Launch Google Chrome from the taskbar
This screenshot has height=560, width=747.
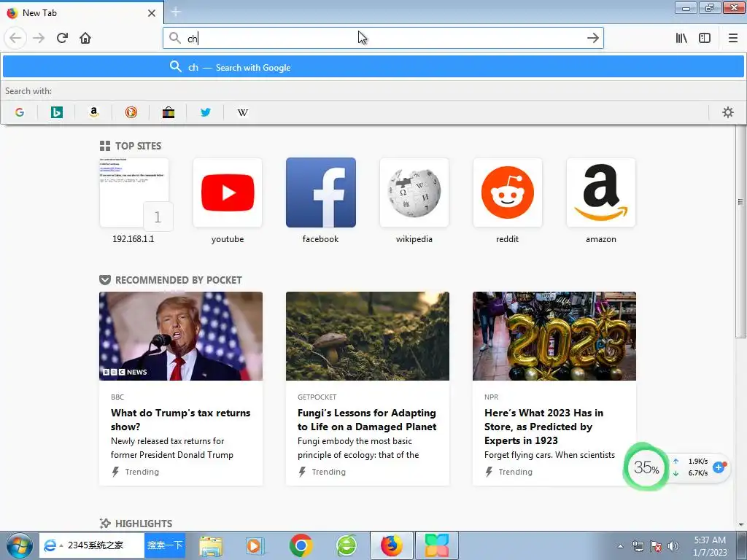301,545
